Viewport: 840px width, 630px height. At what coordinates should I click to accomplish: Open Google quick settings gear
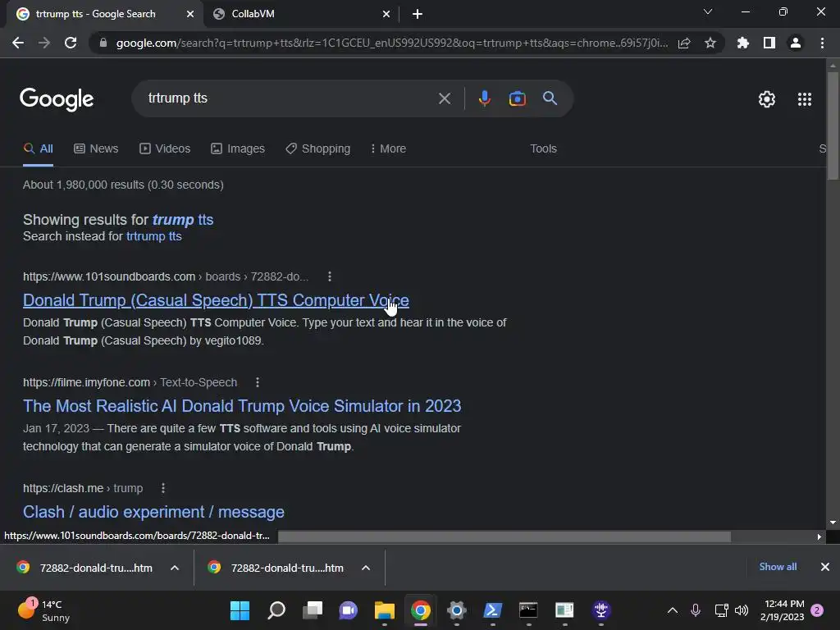(767, 99)
